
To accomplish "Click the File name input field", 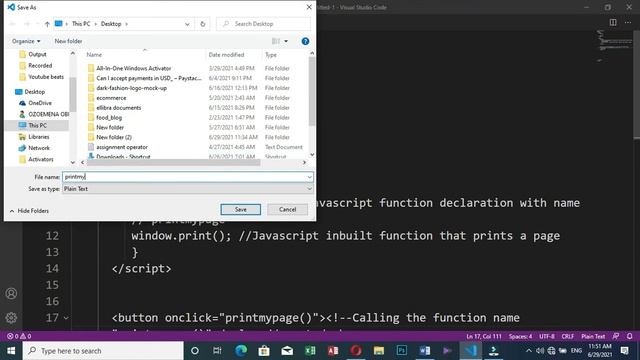I will 184,177.
